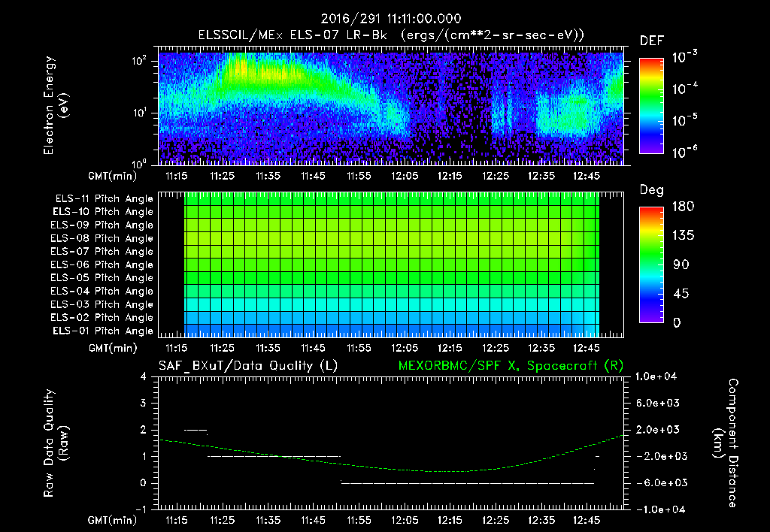Click 12:05 time label under the spectrogram
Viewport: 770px width, 532px height.
tap(404, 176)
